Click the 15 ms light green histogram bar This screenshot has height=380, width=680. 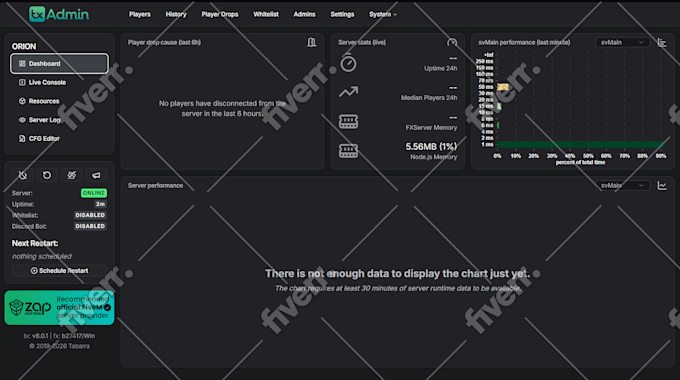(x=499, y=106)
